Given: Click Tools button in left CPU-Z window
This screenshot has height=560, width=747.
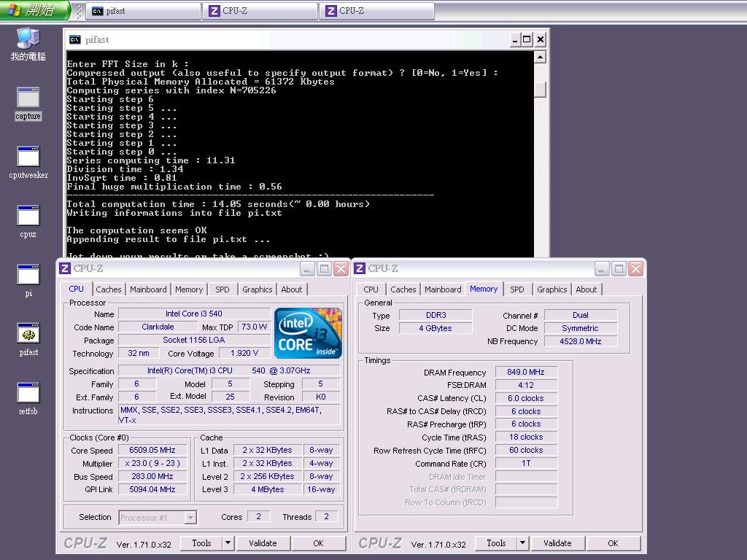Looking at the screenshot, I should click(x=201, y=543).
